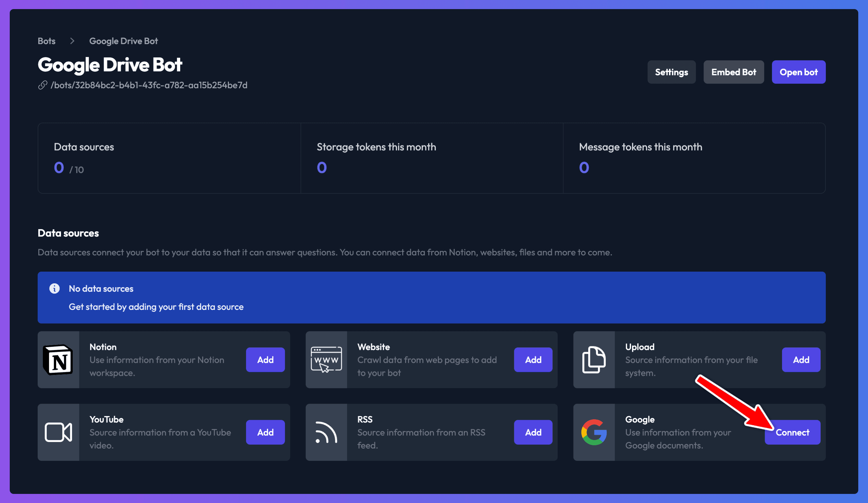Click 'Use information from your Google documents' text
This screenshot has height=503, width=868.
678,439
